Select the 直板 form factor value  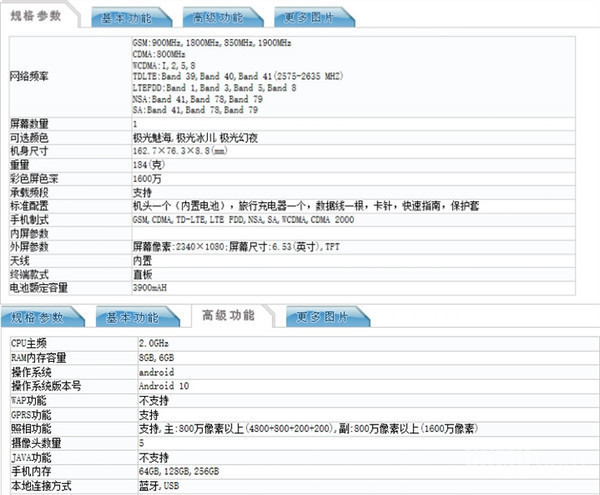tap(142, 274)
